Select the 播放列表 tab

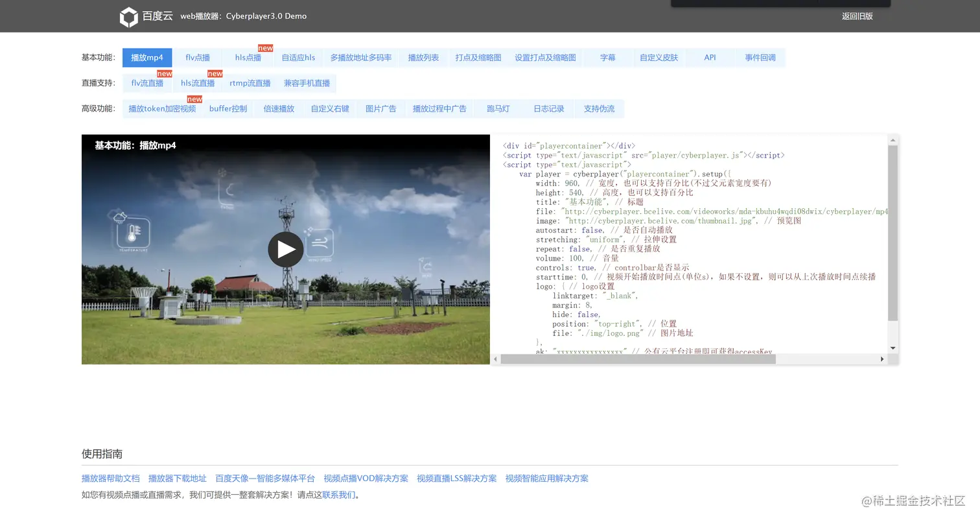[423, 57]
